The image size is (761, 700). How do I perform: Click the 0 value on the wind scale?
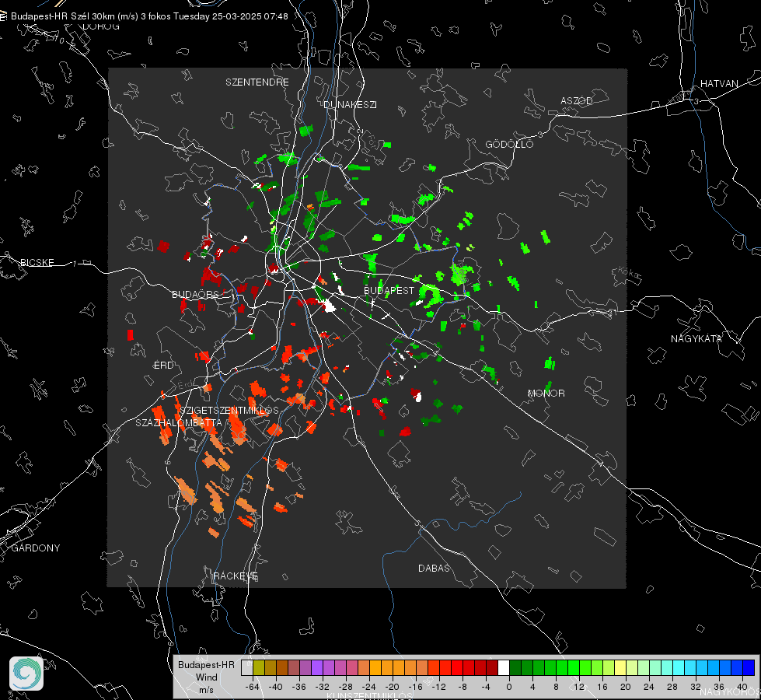[509, 687]
